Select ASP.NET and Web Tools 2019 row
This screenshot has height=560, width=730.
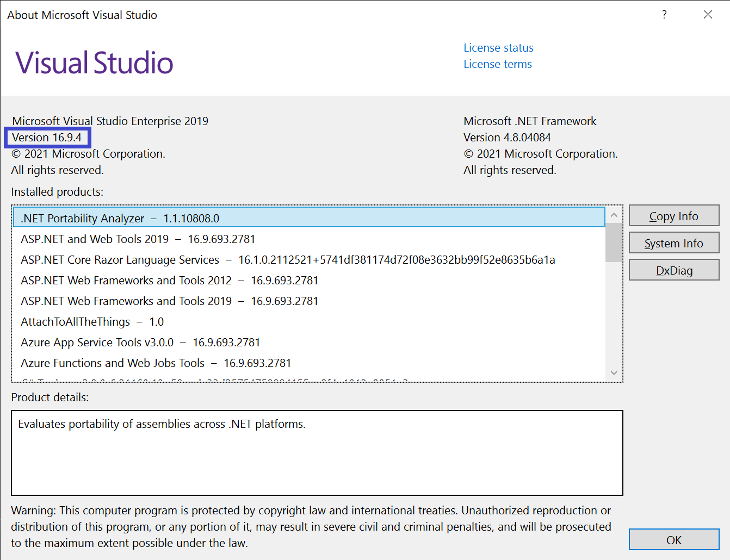pos(309,239)
